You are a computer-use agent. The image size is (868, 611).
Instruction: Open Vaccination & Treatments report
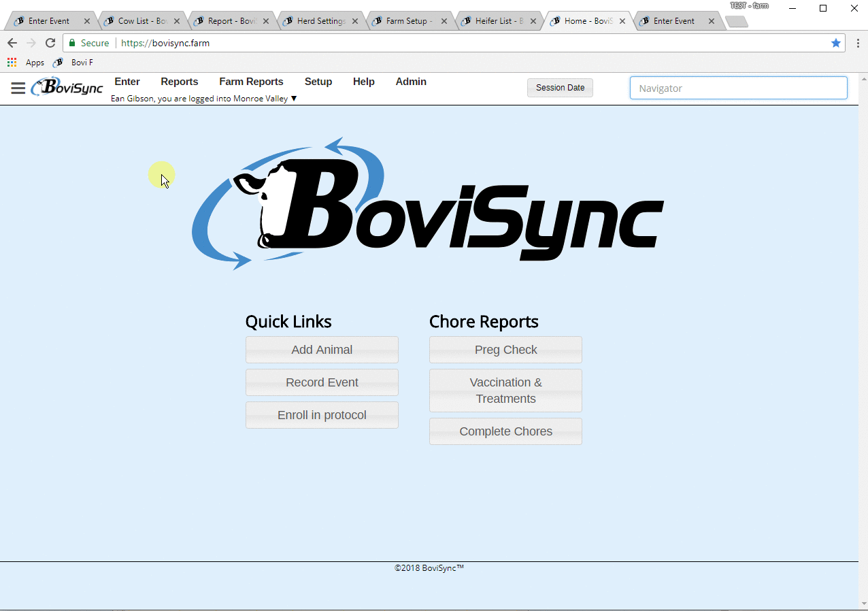505,391
